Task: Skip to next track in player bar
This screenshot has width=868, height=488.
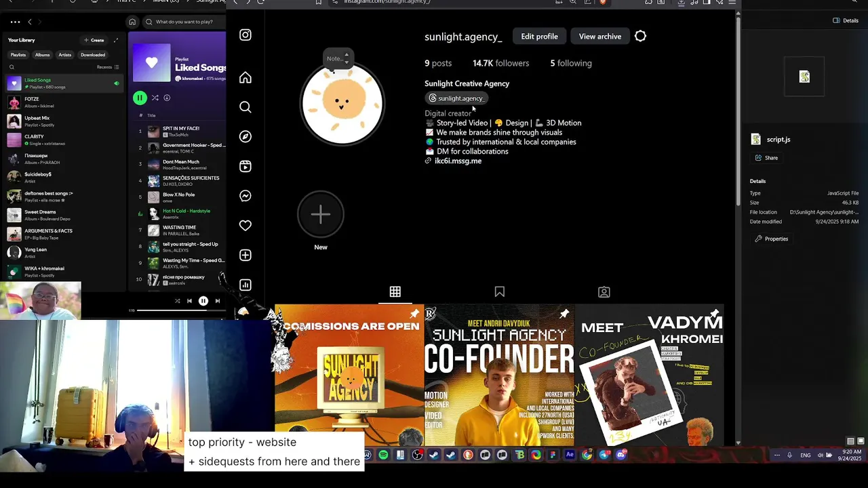Action: click(218, 301)
